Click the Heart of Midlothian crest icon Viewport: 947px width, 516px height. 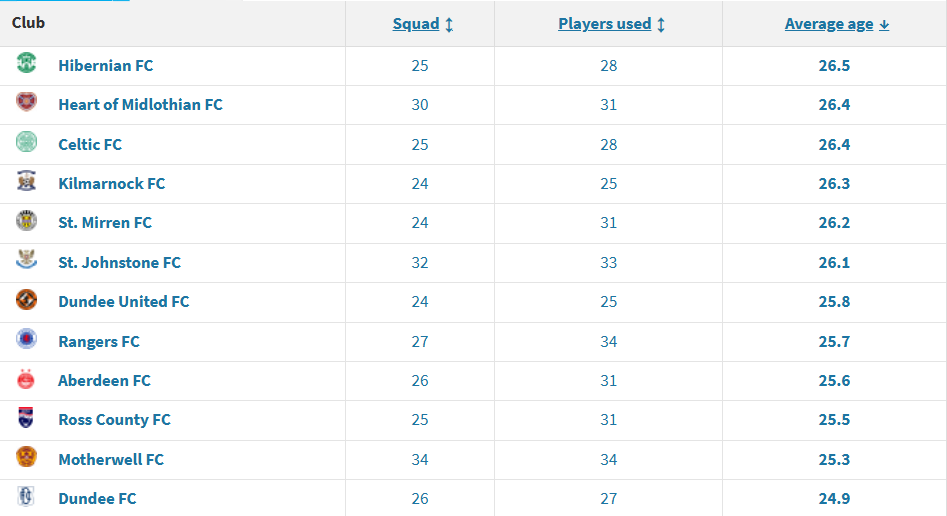(x=26, y=102)
